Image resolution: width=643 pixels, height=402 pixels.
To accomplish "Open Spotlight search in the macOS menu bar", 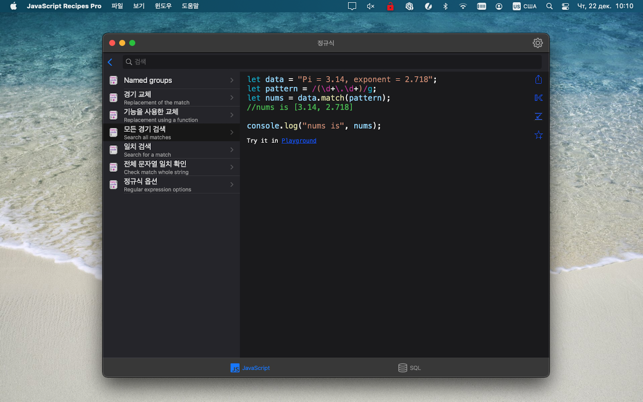I will click(549, 6).
